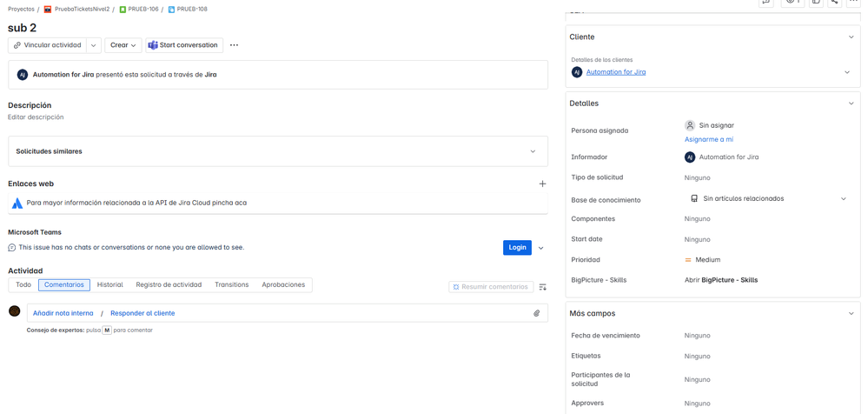The image size is (868, 414).
Task: Click the Resumir comentarios button
Action: tap(491, 287)
